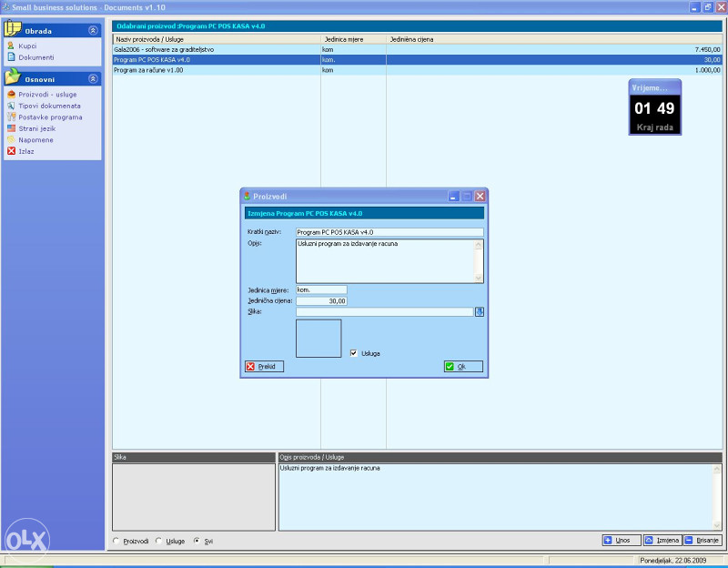Click the date in the status bar
Image resolution: width=728 pixels, height=568 pixels.
(673, 561)
